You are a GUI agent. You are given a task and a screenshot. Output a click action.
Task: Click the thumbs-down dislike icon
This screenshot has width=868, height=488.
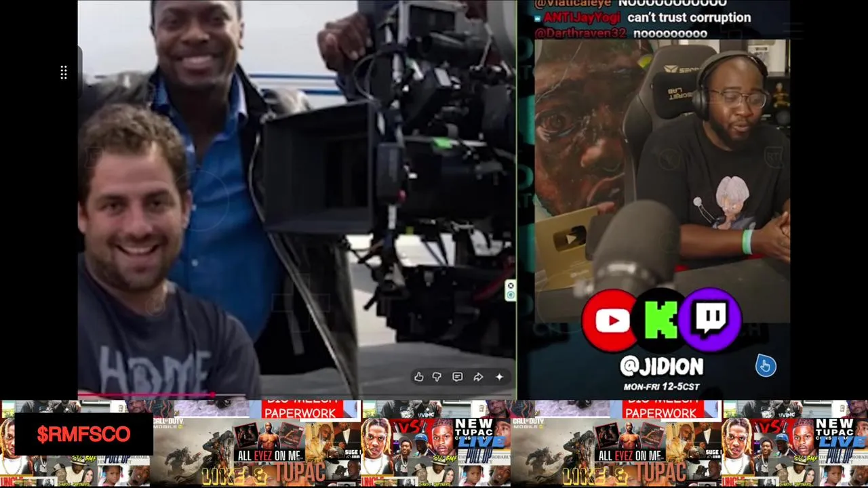coord(437,377)
